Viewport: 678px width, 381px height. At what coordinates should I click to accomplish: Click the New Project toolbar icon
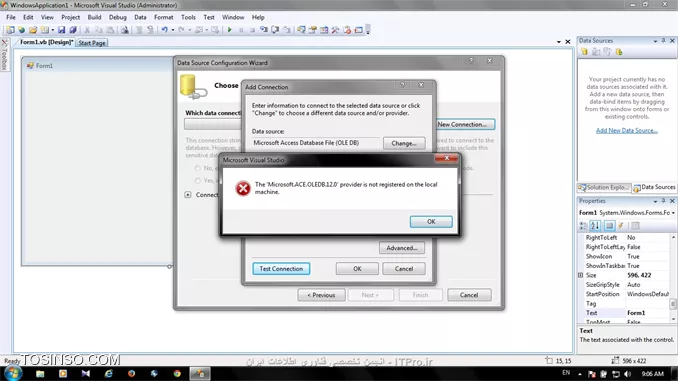click(10, 30)
